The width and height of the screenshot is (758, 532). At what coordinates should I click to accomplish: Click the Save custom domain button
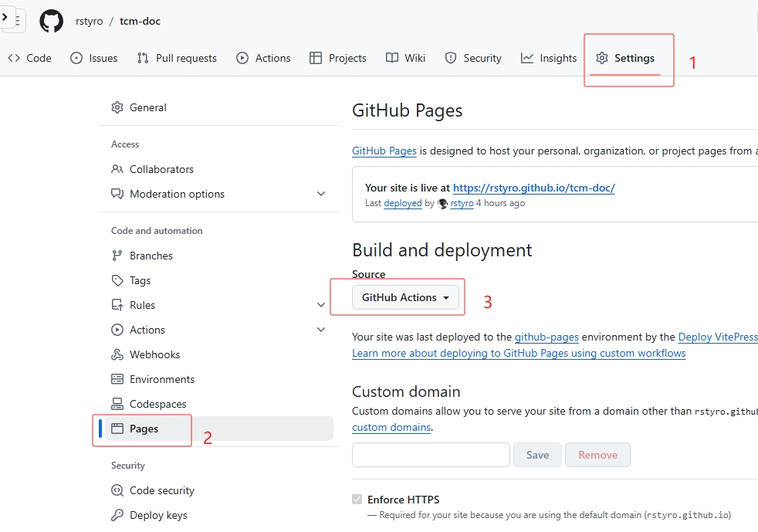(x=537, y=455)
